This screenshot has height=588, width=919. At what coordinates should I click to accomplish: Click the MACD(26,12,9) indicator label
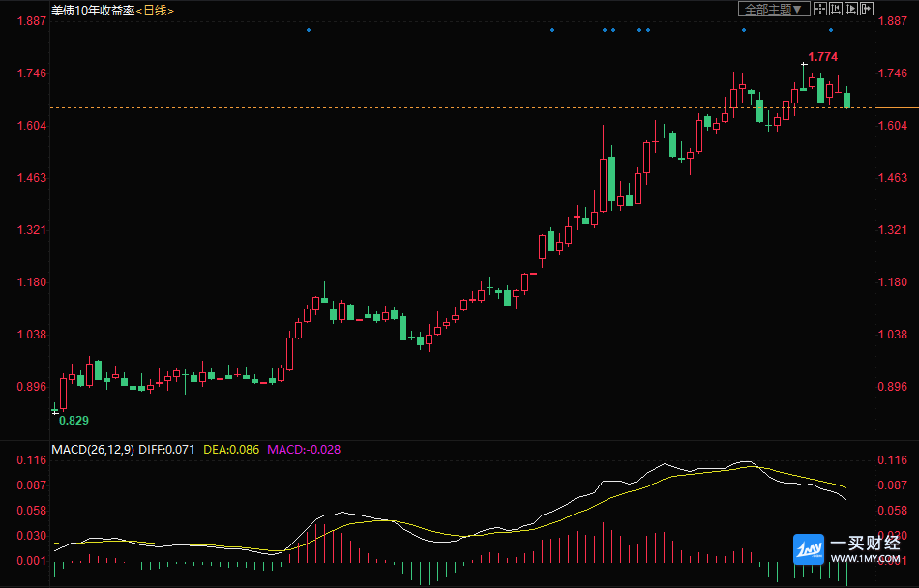93,450
